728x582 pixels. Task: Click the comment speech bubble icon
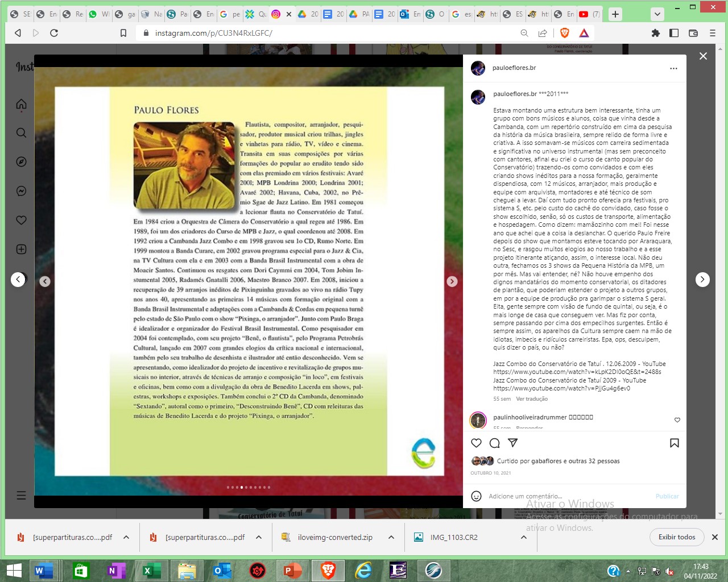pyautogui.click(x=495, y=443)
